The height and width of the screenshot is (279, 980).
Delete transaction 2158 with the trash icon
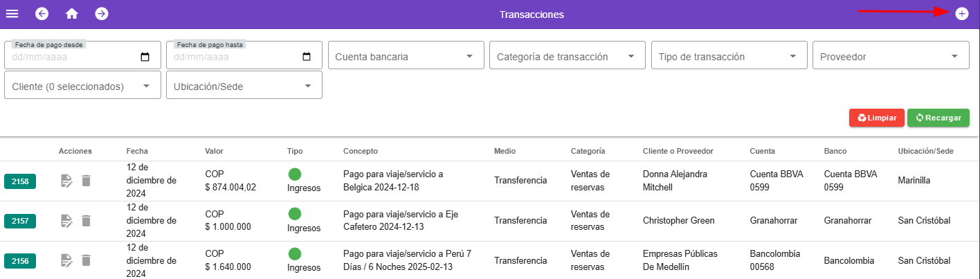[86, 181]
